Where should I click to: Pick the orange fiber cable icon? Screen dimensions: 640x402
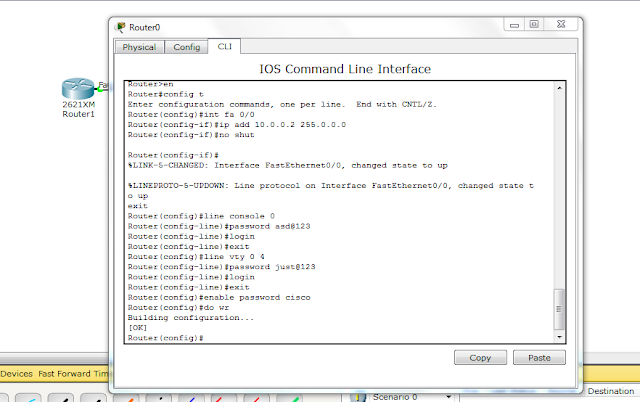click(126, 398)
